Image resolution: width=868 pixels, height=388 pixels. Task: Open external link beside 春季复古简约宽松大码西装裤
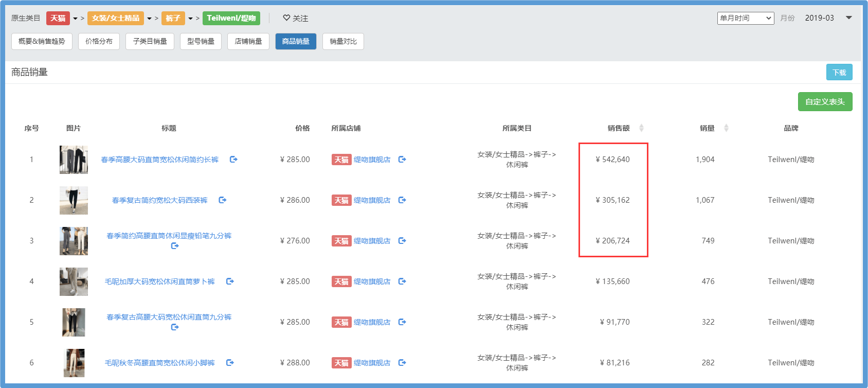[223, 200]
